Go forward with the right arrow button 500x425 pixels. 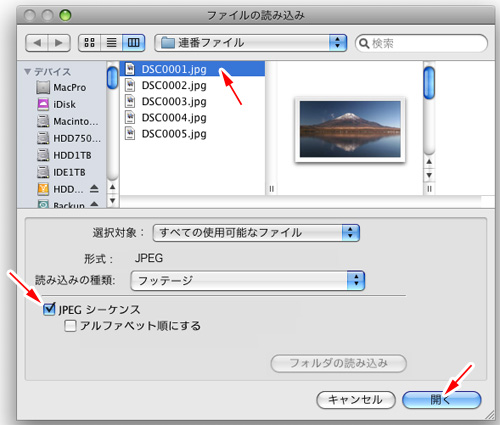coord(59,43)
